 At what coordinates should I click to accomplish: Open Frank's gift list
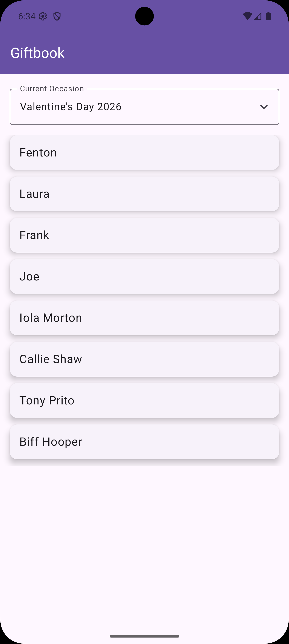[144, 235]
